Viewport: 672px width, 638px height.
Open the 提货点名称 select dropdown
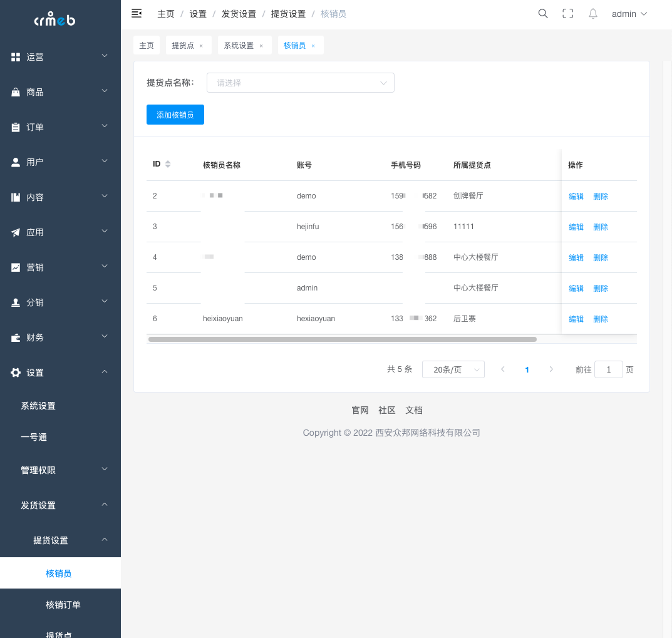click(301, 83)
